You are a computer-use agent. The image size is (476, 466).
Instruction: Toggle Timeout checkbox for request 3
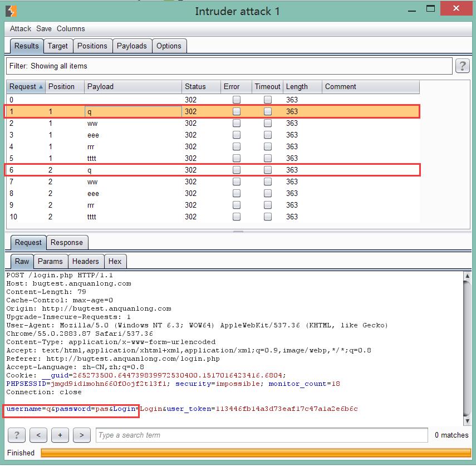tap(268, 135)
